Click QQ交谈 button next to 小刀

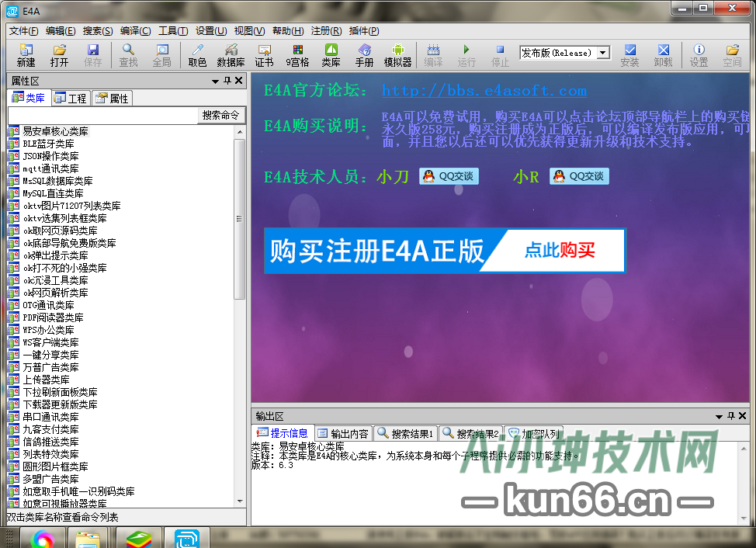coord(449,176)
